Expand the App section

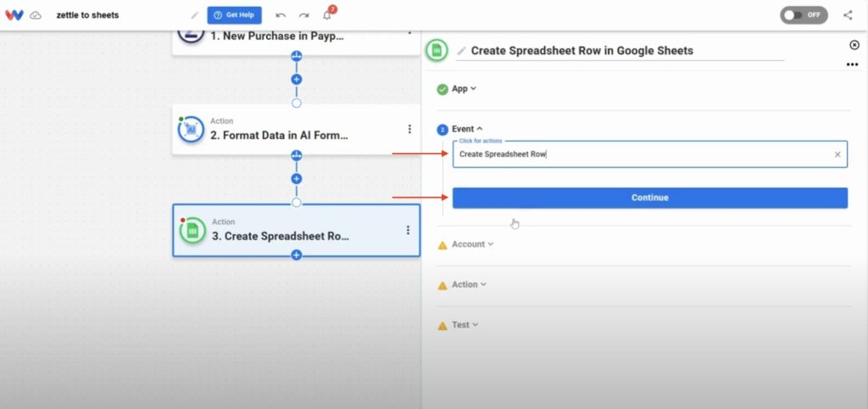(x=464, y=88)
